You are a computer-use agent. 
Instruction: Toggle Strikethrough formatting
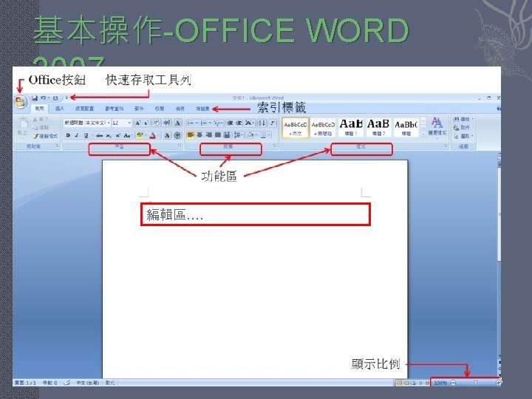click(100, 135)
